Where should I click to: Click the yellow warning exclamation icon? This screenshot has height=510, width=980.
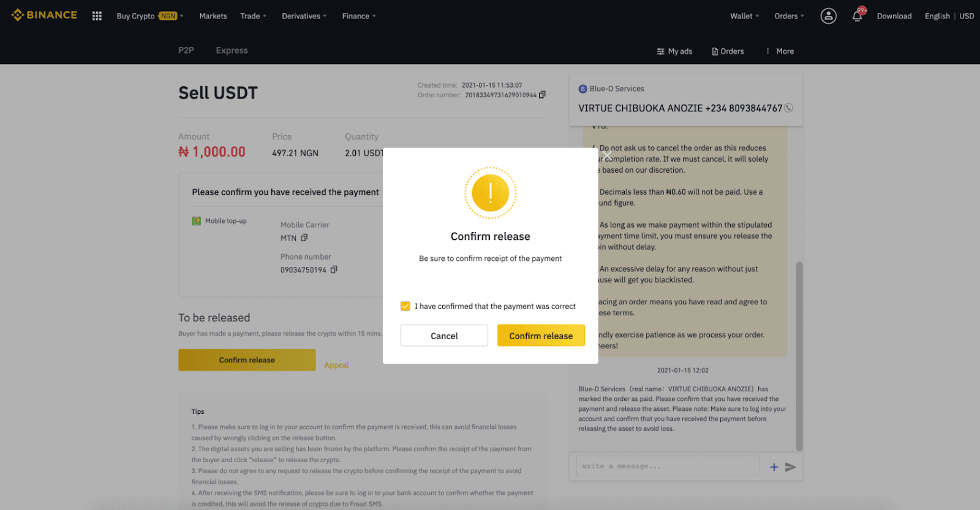490,193
